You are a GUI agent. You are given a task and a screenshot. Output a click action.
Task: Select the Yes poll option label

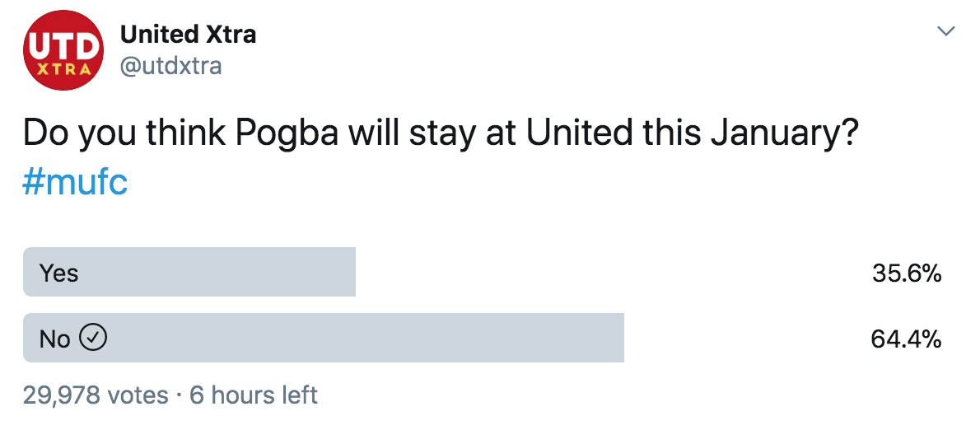(x=59, y=273)
